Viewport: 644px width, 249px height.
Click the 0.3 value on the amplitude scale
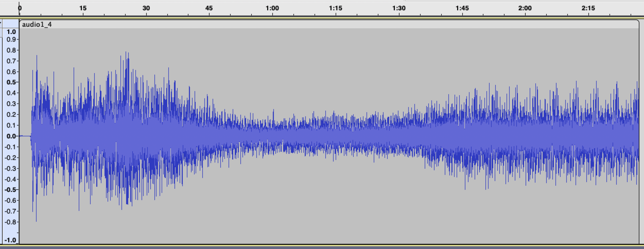11,104
